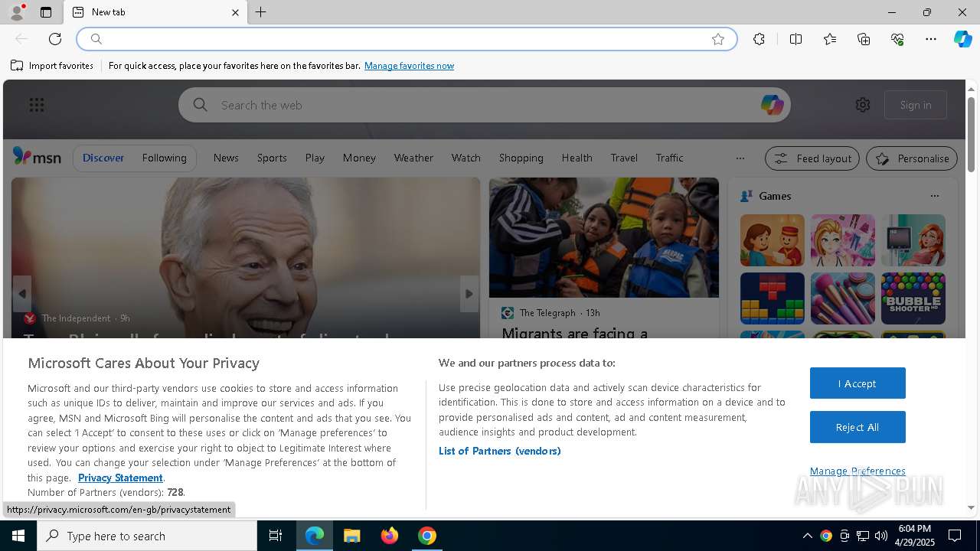Open Feed layout options
Viewport: 980px width, 551px height.
click(x=812, y=158)
